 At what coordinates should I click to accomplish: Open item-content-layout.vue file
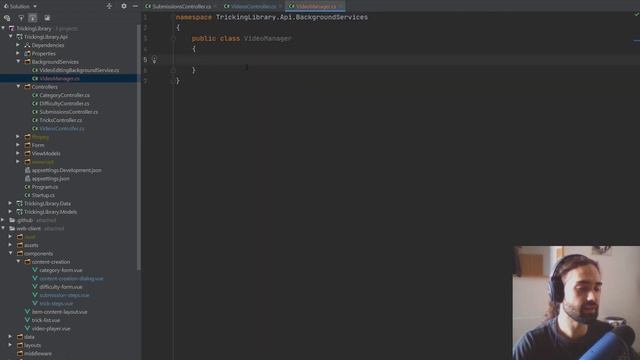pyautogui.click(x=59, y=312)
